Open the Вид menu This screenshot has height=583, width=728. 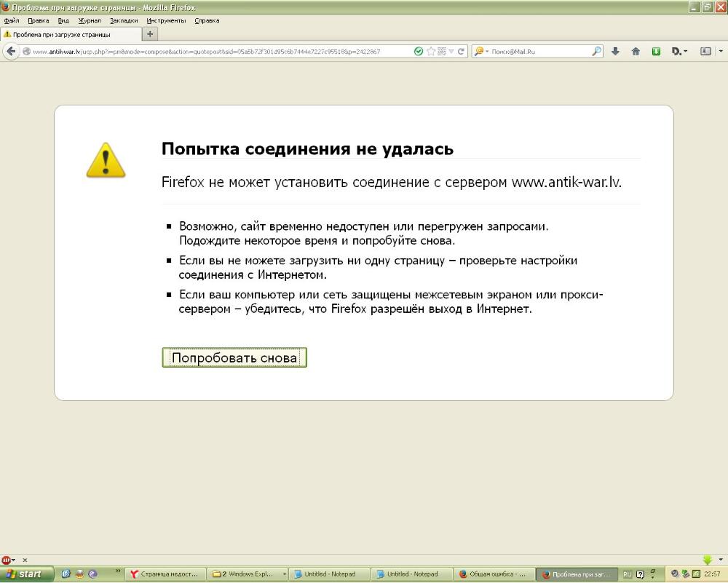coord(63,20)
